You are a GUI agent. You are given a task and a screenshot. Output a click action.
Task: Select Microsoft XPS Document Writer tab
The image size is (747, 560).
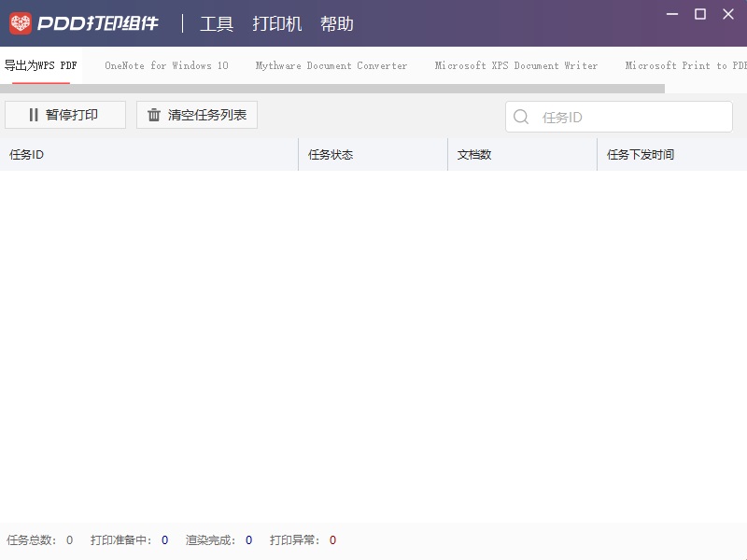click(516, 65)
